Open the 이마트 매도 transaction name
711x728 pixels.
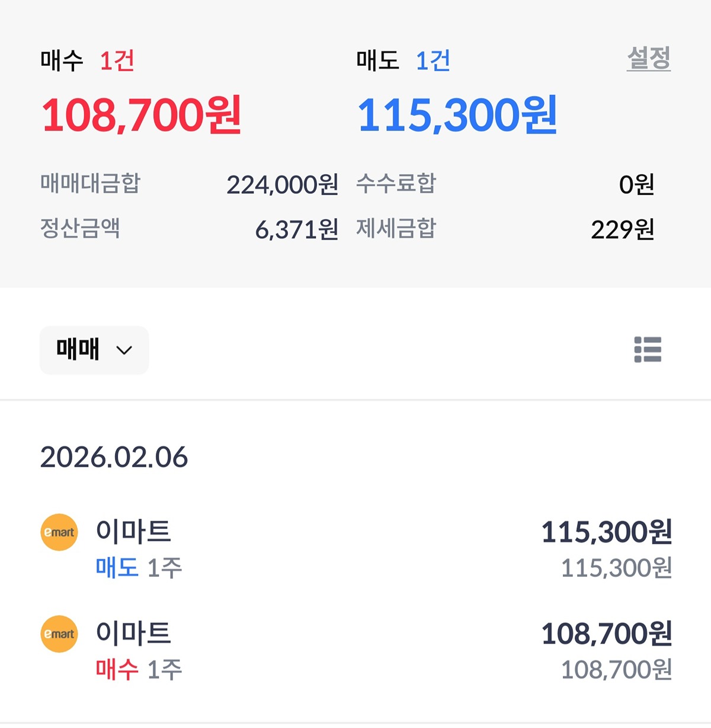(x=133, y=531)
